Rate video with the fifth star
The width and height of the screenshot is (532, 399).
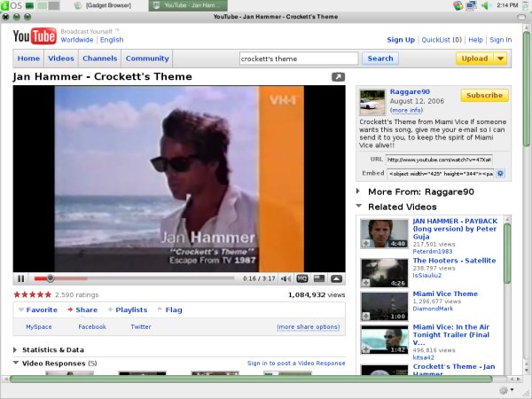click(48, 294)
